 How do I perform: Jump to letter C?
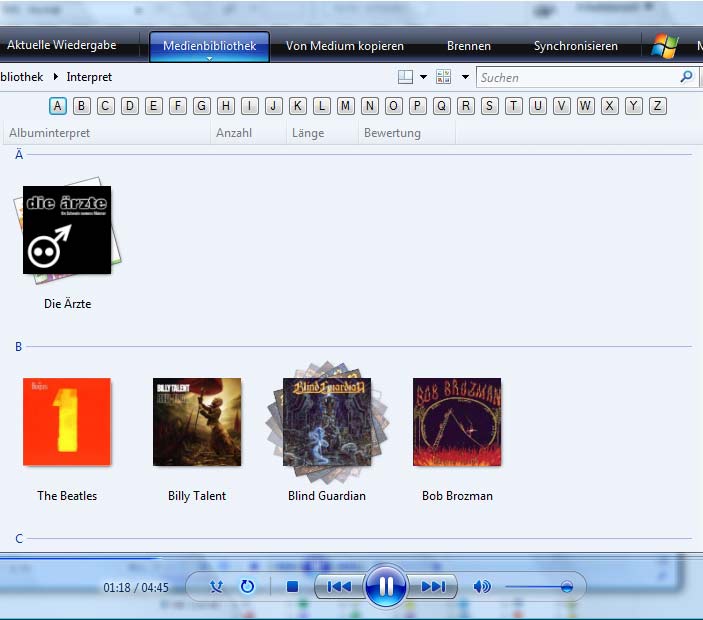[x=105, y=106]
